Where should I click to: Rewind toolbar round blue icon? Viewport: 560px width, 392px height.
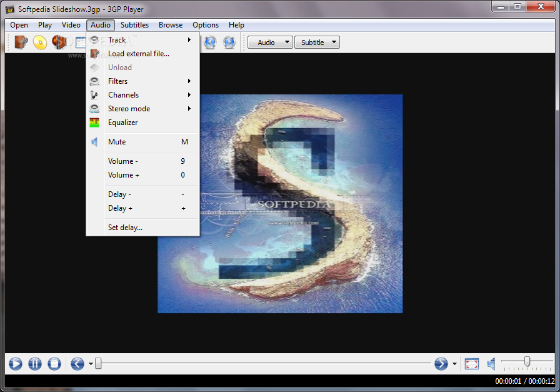point(210,42)
